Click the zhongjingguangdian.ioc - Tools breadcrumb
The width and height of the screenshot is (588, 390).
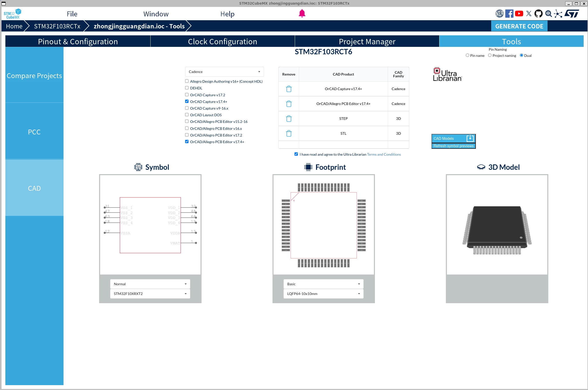coord(139,26)
